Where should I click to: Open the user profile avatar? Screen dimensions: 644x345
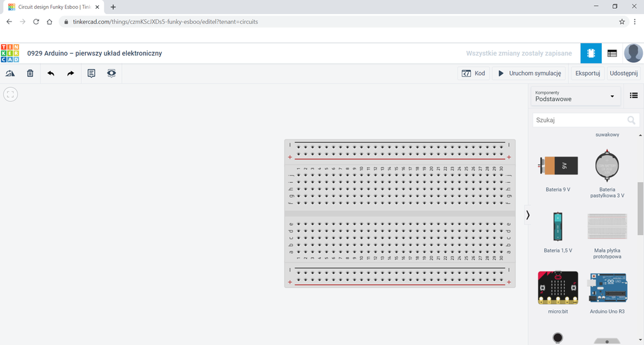pyautogui.click(x=633, y=53)
